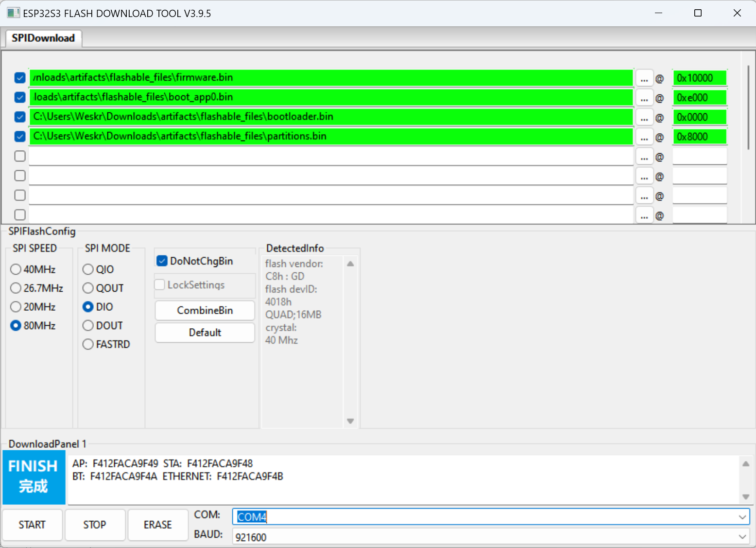
Task: Edit the 0x10000 address field
Action: tap(700, 78)
